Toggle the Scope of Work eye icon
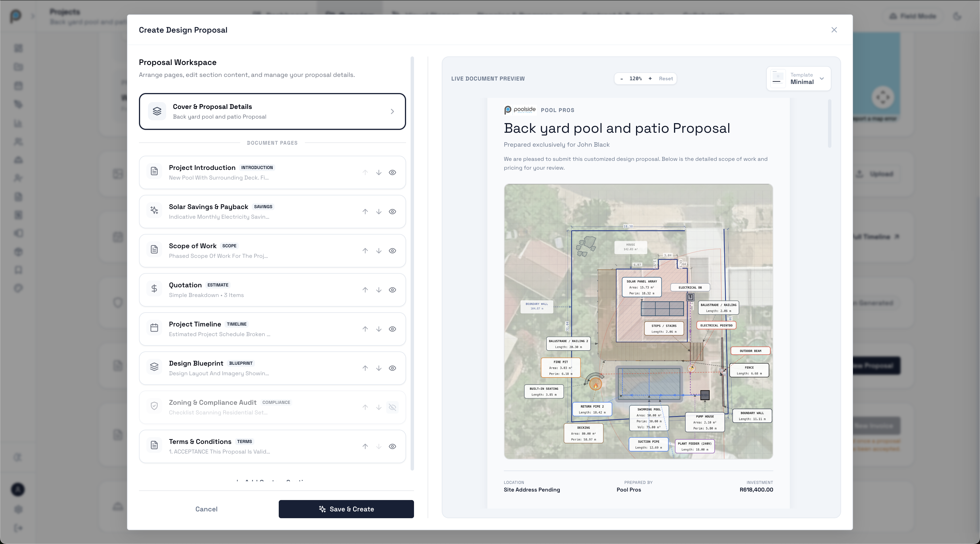Viewport: 980px width, 544px height. 392,251
